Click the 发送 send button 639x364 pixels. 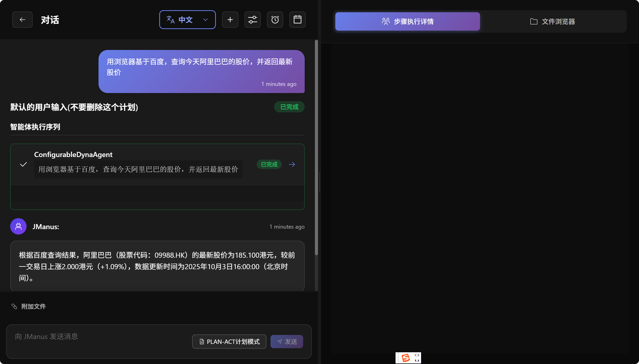coord(287,342)
